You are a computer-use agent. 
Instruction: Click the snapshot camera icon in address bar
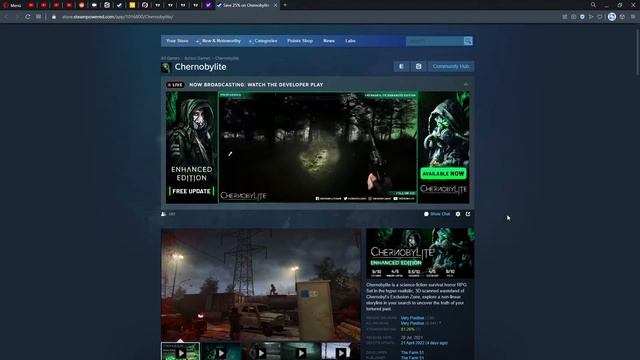click(573, 17)
